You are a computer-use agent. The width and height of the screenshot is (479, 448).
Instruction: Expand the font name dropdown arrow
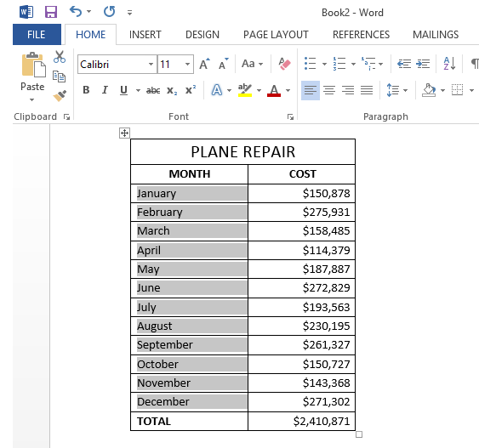point(151,64)
